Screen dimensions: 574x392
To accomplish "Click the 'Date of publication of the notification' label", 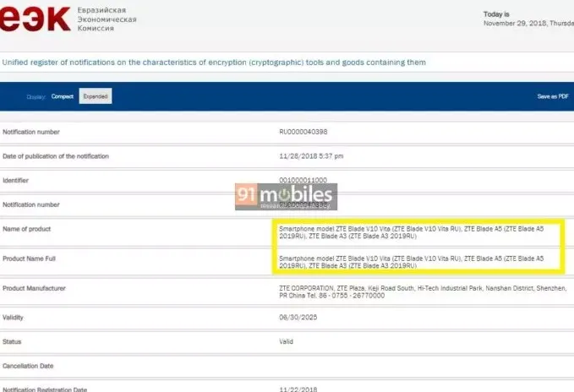I will (56, 156).
